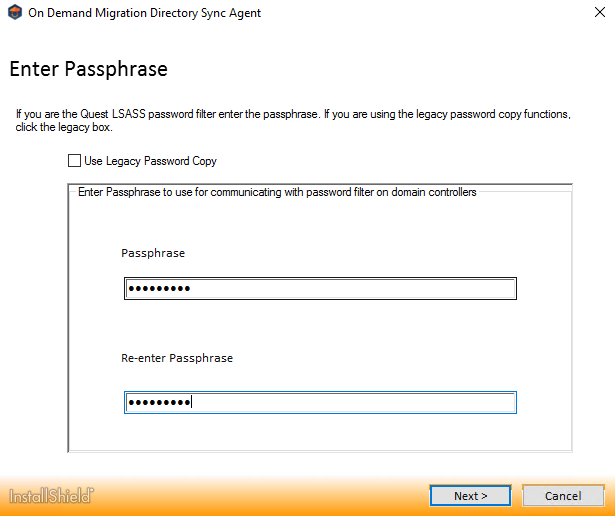Enable the Use Legacy Password Copy checkbox
Viewport: 615px width, 516px height.
(74, 161)
